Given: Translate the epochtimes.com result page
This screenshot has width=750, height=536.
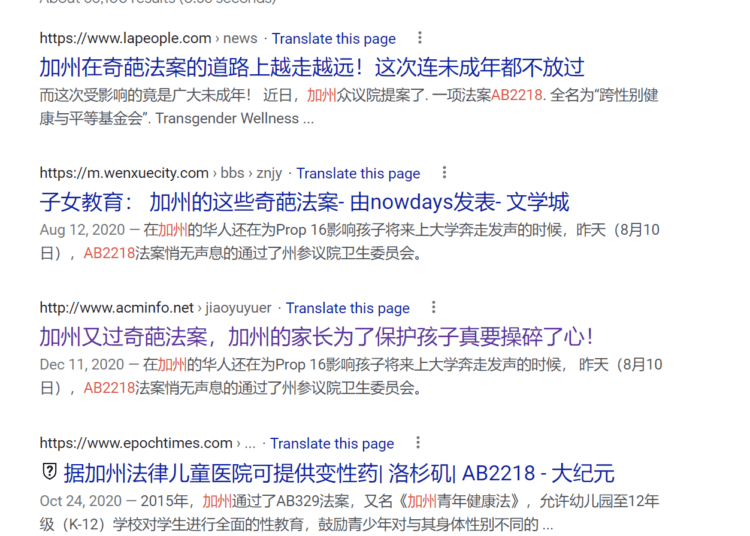Looking at the screenshot, I should (332, 443).
